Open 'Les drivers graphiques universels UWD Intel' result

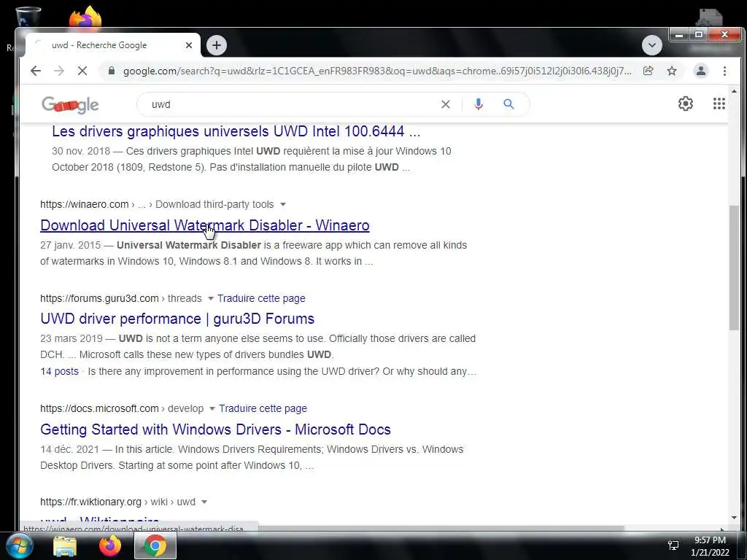pos(236,131)
